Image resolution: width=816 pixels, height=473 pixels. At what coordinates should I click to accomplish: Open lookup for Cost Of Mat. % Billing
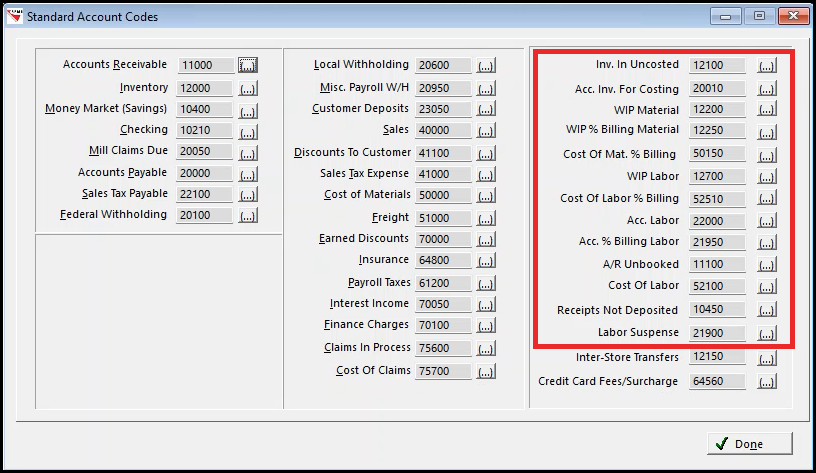click(766, 155)
